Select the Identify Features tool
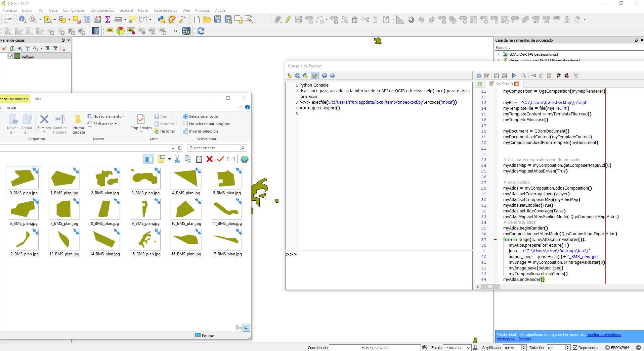The image size is (644, 351). [23, 19]
